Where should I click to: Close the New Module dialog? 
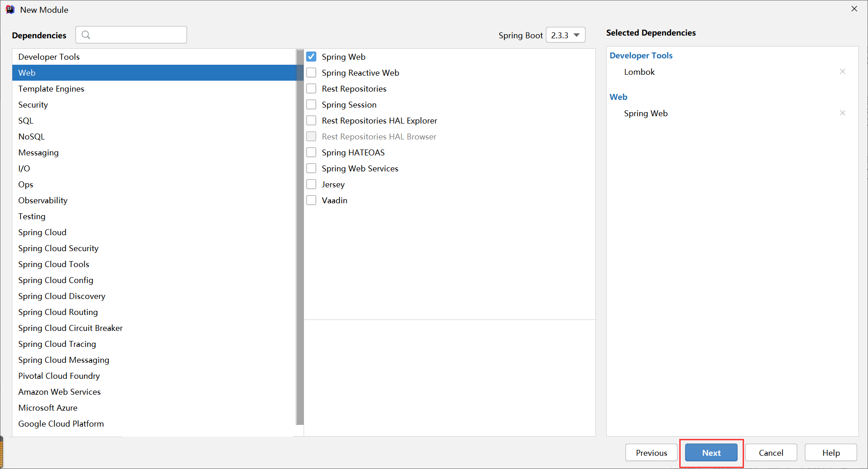(x=854, y=9)
